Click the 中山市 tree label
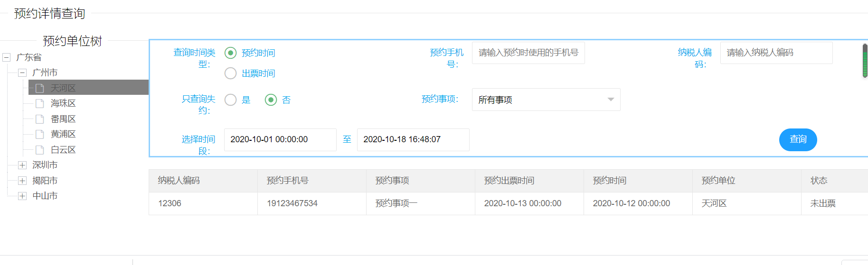Screen dimensions: 868x265 click(45, 196)
